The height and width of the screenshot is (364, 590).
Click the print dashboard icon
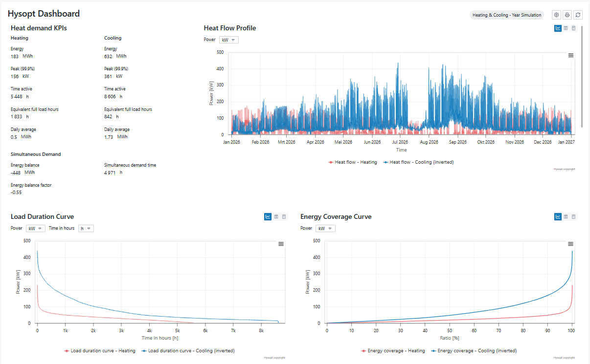click(x=567, y=15)
